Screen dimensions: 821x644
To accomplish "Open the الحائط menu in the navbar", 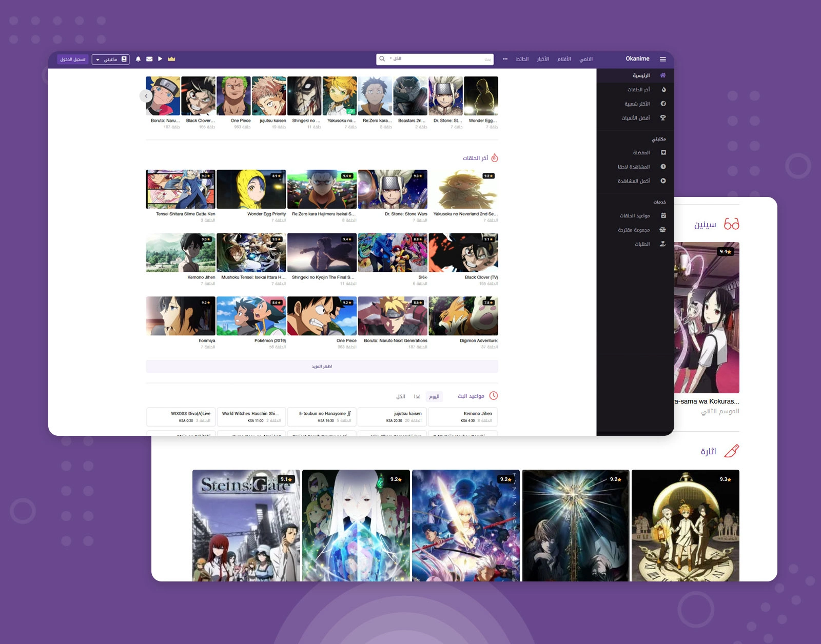I will click(x=522, y=59).
